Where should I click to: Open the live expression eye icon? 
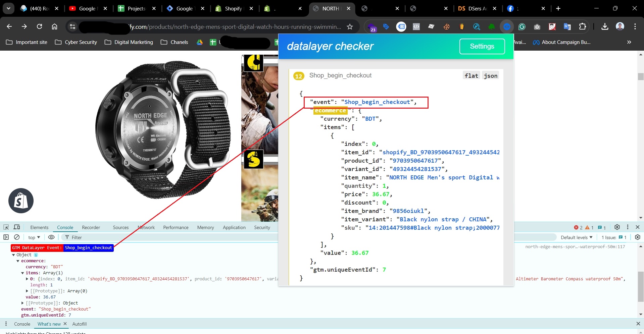[51, 237]
